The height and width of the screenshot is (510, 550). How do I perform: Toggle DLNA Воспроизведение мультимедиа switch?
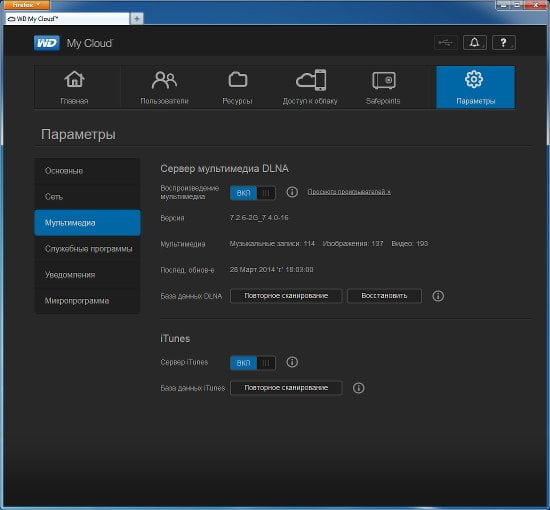tap(253, 193)
